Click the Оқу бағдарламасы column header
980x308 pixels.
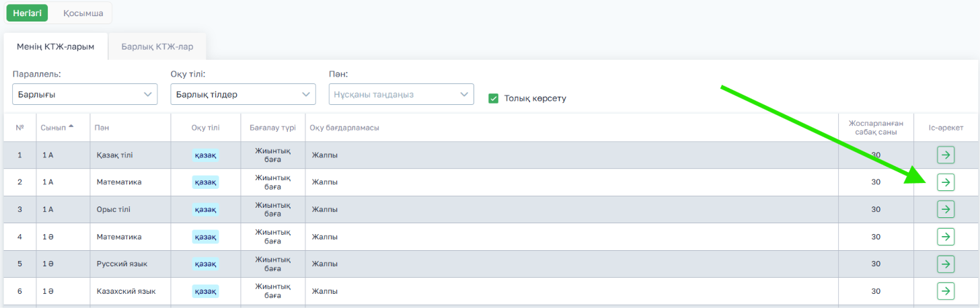tap(344, 128)
